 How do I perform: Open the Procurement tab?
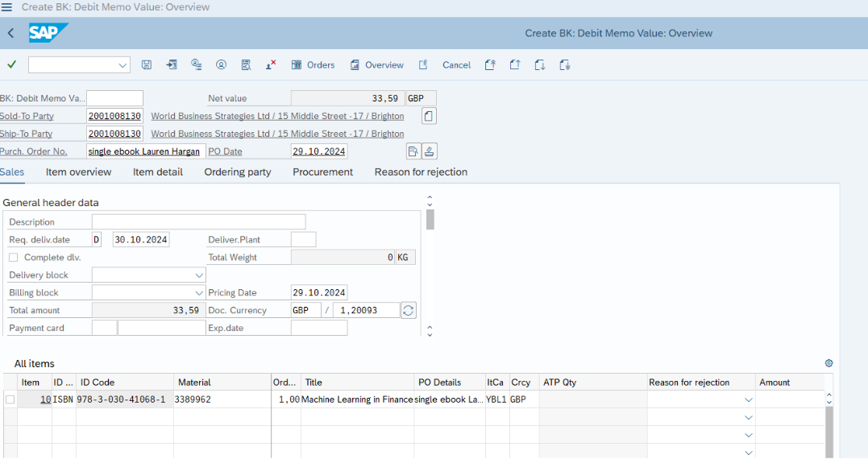point(322,172)
